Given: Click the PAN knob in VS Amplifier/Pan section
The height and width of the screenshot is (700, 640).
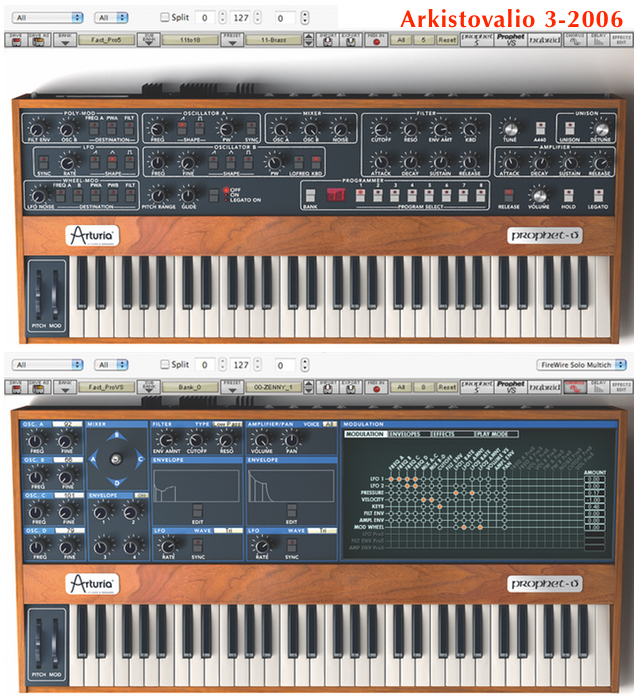Looking at the screenshot, I should 291,441.
